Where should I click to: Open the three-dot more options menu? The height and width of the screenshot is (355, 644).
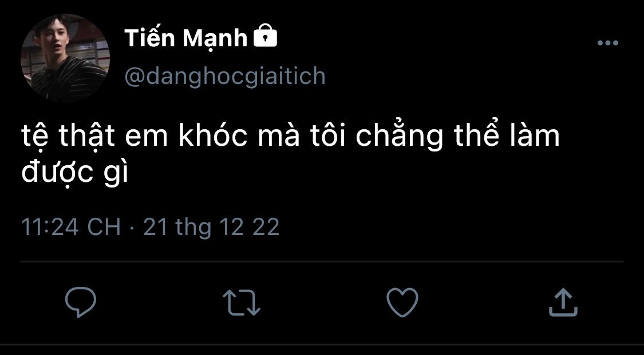(x=607, y=43)
